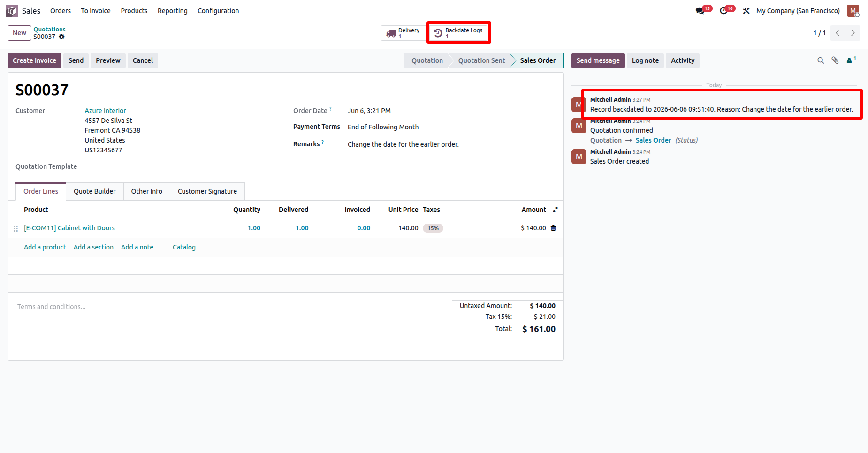Screen dimensions: 868x453
Task: Click Add a section link
Action: pyautogui.click(x=93, y=247)
